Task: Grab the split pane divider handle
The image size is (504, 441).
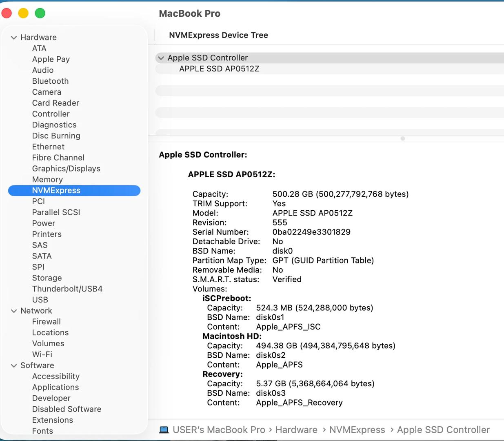Action: (x=403, y=138)
